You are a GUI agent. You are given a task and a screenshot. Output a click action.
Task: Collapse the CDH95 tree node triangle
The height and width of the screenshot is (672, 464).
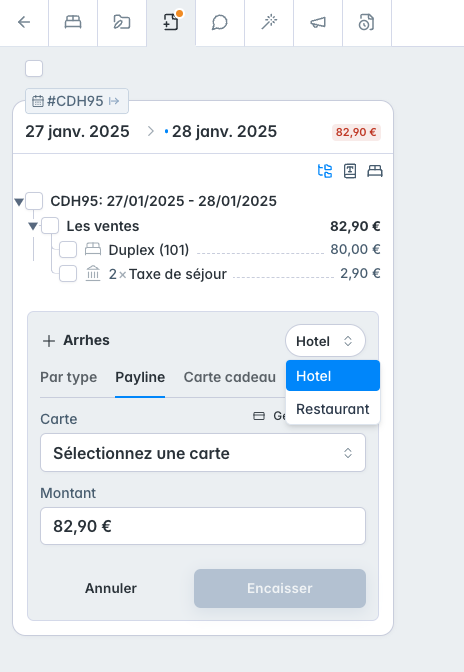(x=18, y=201)
